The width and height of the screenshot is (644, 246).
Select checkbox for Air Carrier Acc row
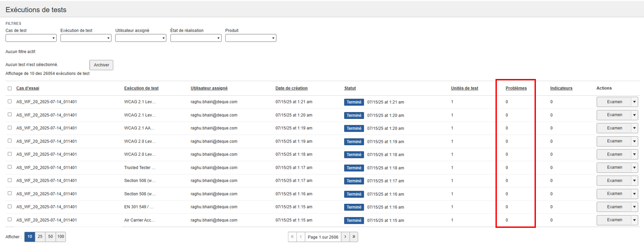coord(10,220)
